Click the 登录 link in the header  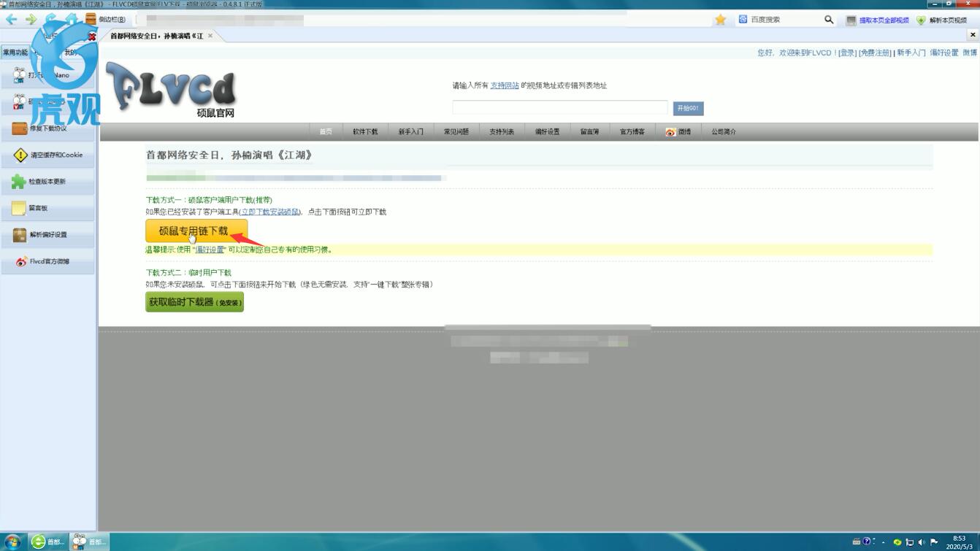click(x=847, y=53)
